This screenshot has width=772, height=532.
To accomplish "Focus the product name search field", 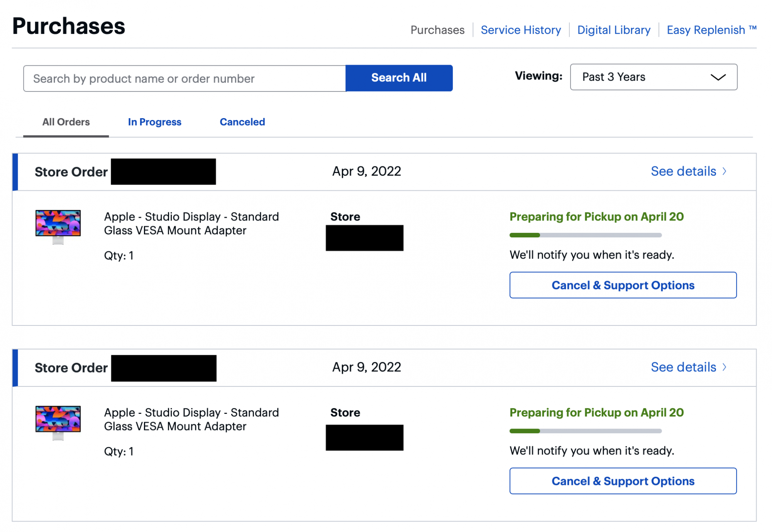I will (x=185, y=78).
